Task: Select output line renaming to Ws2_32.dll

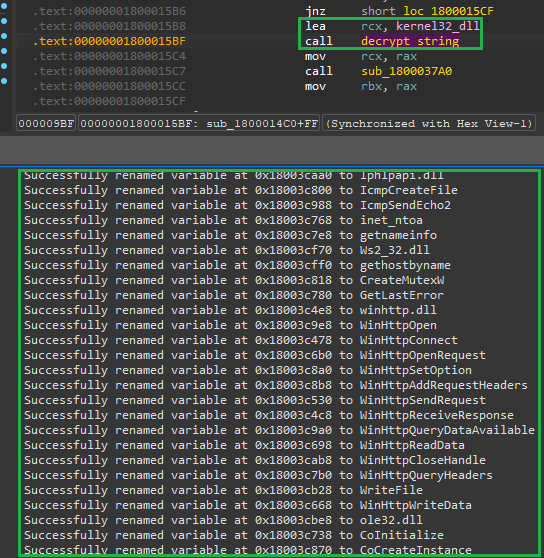Action: pyautogui.click(x=227, y=250)
